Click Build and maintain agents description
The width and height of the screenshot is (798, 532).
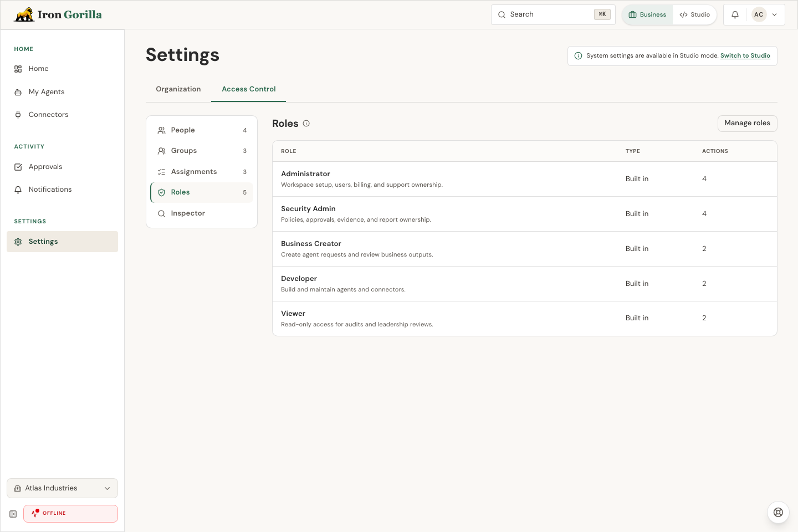coord(343,290)
